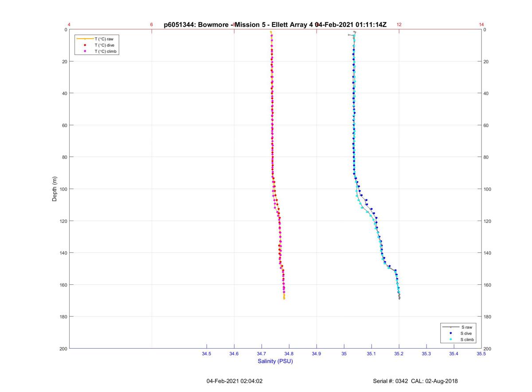Image resolution: width=532 pixels, height=392 pixels.
Task: Click the dark blue marker for S dive
Action: click(451, 333)
